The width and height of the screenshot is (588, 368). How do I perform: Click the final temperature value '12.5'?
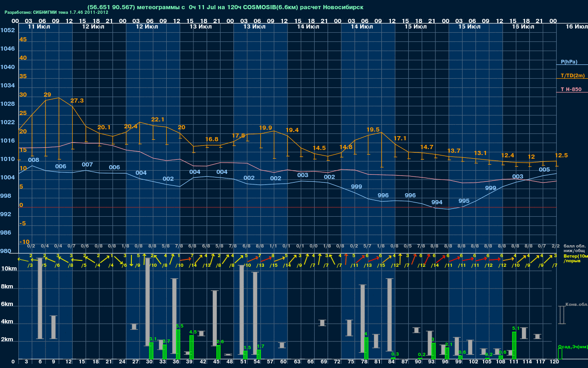pyautogui.click(x=561, y=155)
